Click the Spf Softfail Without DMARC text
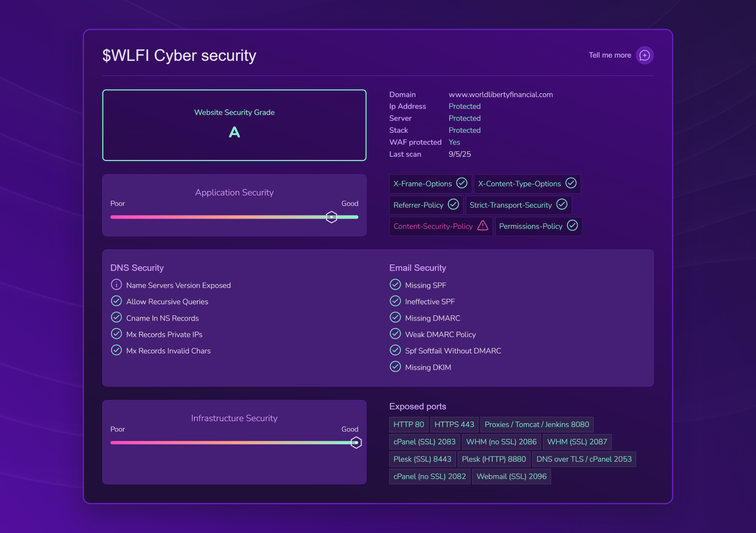The height and width of the screenshot is (533, 756). click(453, 351)
